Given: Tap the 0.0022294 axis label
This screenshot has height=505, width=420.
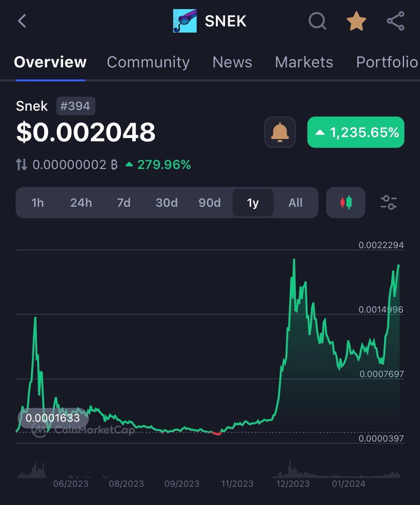Looking at the screenshot, I should 381,245.
